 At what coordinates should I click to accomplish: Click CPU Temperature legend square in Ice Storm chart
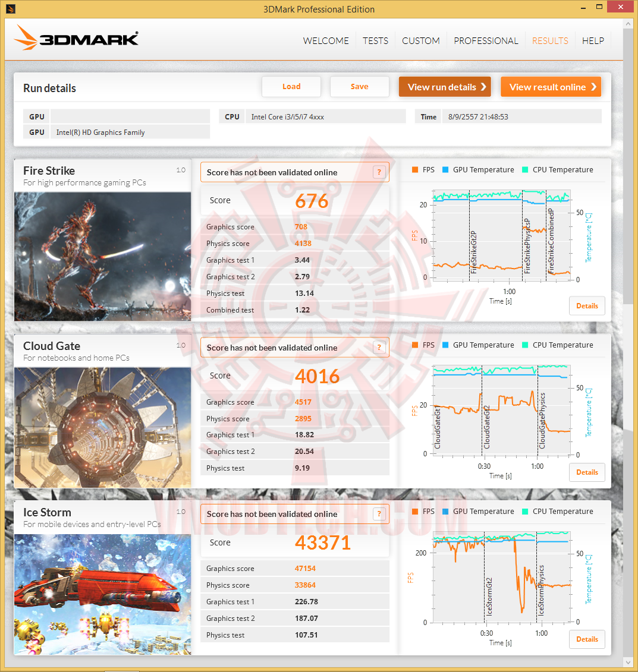pos(525,512)
